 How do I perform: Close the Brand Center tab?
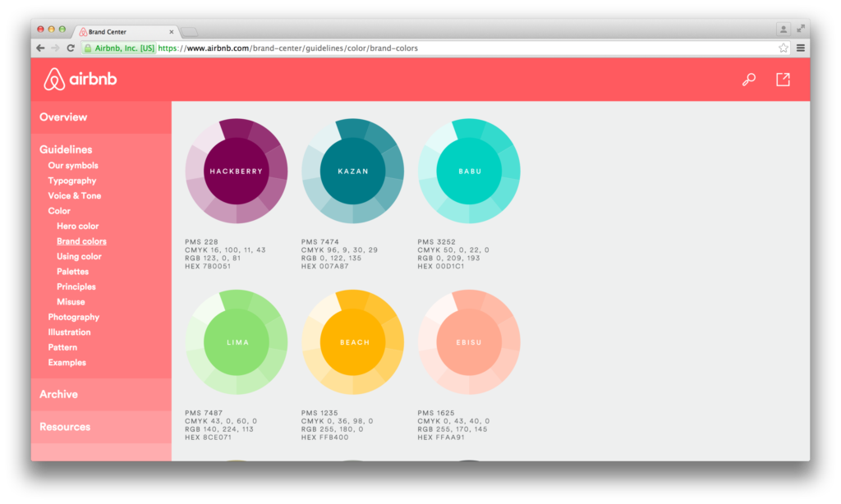[x=172, y=32]
